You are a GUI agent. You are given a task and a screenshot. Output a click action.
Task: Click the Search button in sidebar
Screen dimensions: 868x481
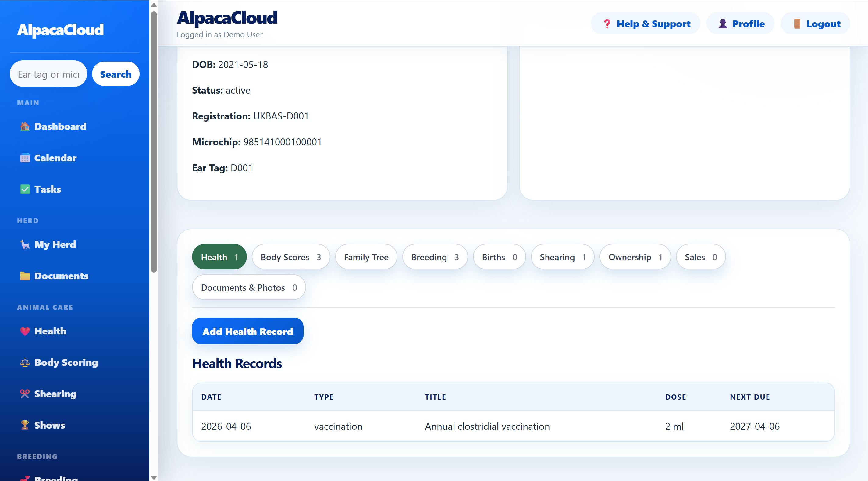pos(116,74)
